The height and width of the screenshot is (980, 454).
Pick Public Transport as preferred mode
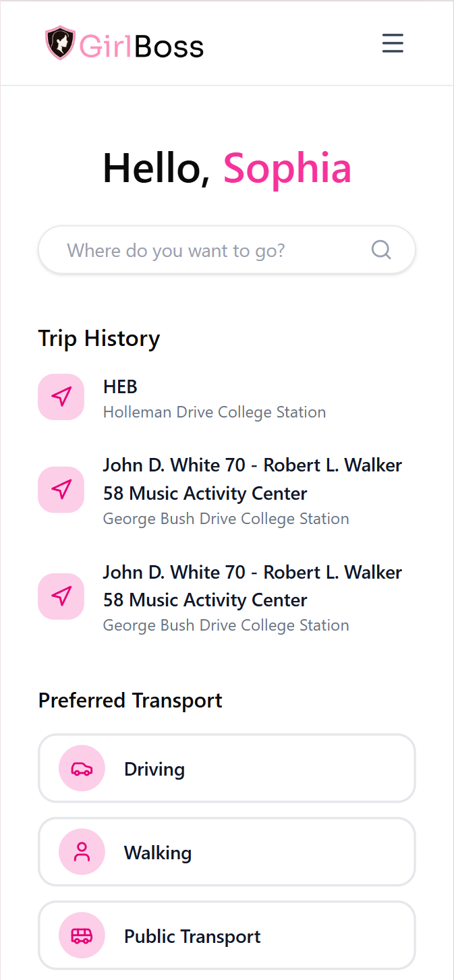point(227,936)
